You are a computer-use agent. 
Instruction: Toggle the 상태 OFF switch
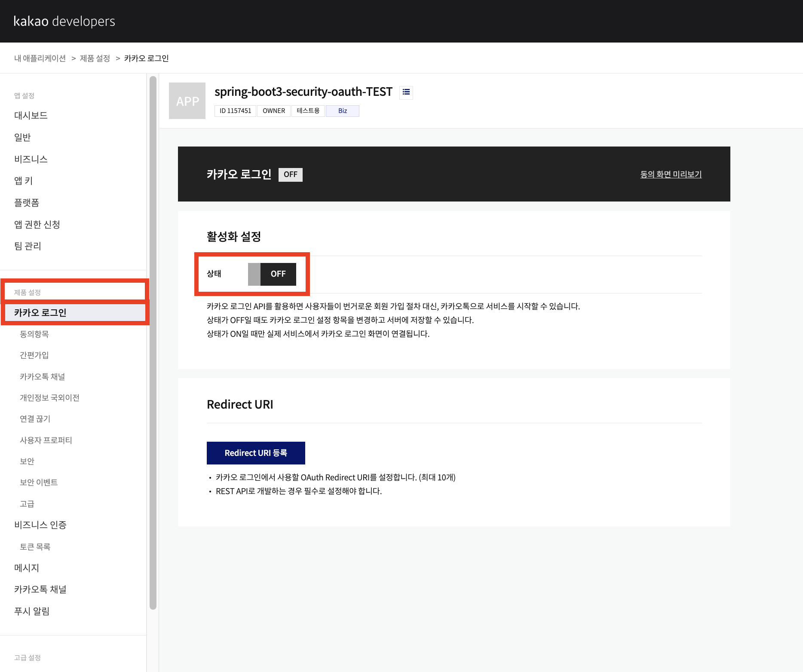(x=272, y=274)
